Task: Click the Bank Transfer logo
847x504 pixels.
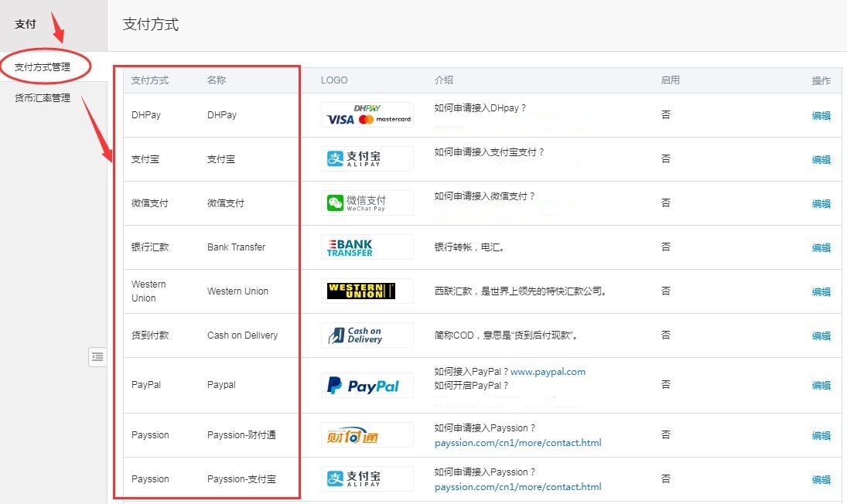Action: pyautogui.click(x=367, y=247)
